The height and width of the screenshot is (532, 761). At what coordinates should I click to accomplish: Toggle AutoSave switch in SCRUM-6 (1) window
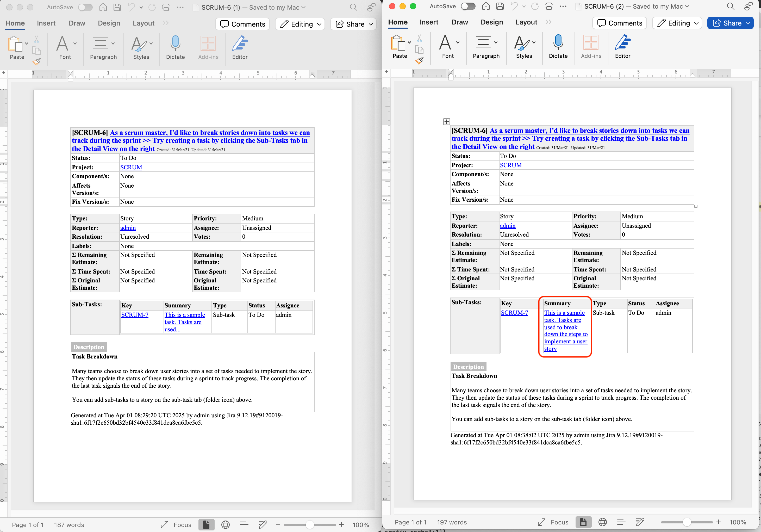[x=85, y=7]
